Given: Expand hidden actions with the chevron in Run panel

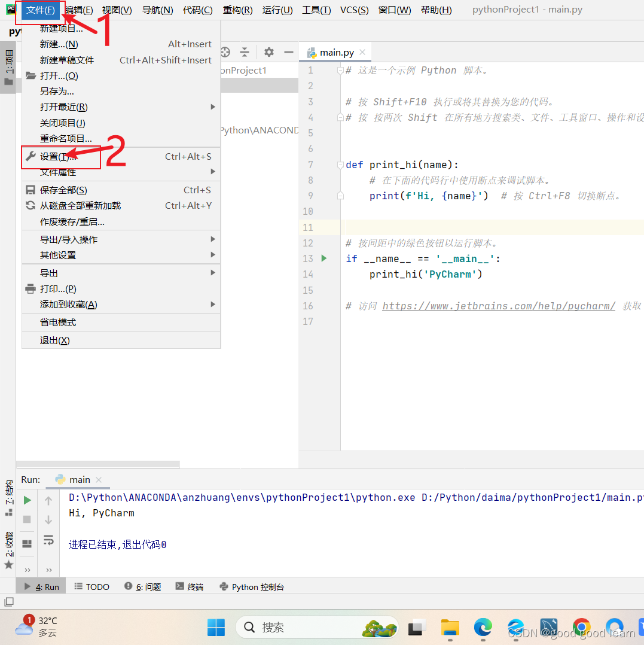Looking at the screenshot, I should (x=26, y=570).
